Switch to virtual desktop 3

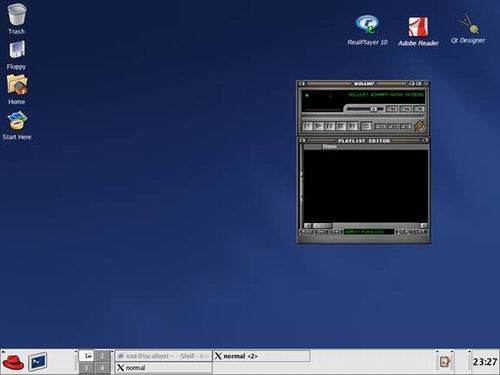[87, 368]
